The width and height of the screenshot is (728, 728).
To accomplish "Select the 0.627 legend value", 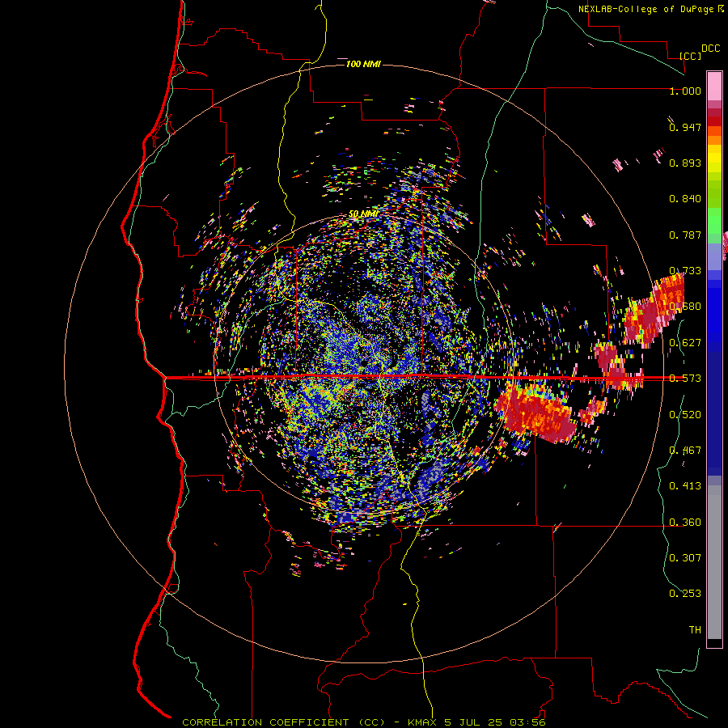I will [x=685, y=343].
